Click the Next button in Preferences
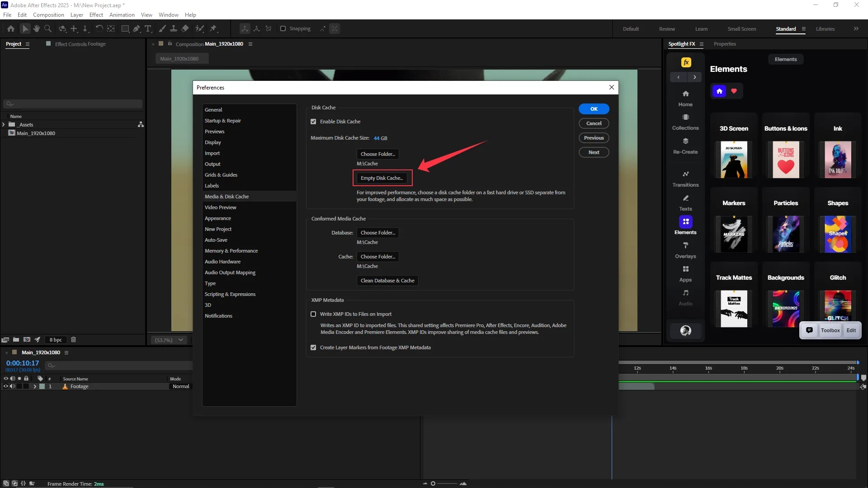The height and width of the screenshot is (488, 868). [x=594, y=152]
